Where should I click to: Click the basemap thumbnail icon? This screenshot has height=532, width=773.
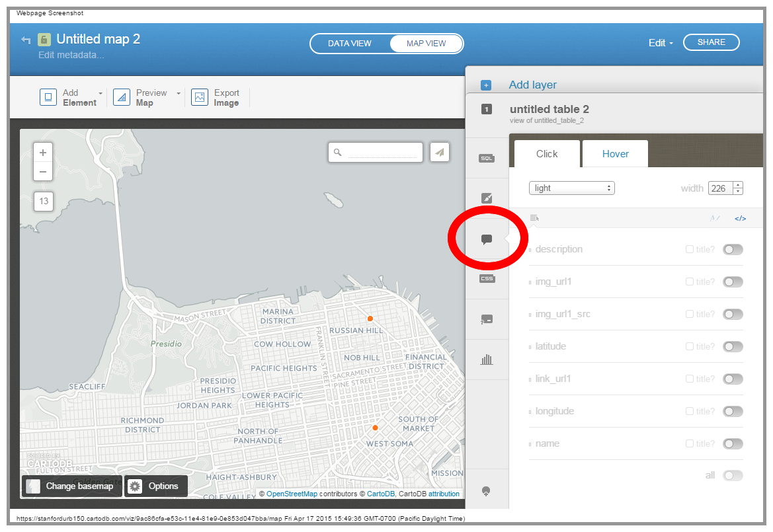pyautogui.click(x=33, y=486)
